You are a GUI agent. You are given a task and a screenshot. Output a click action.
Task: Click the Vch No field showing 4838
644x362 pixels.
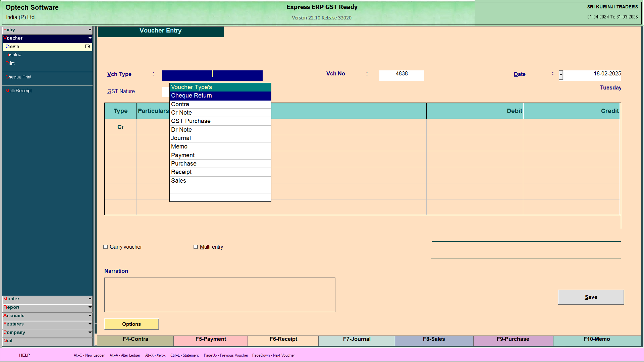[x=401, y=75]
